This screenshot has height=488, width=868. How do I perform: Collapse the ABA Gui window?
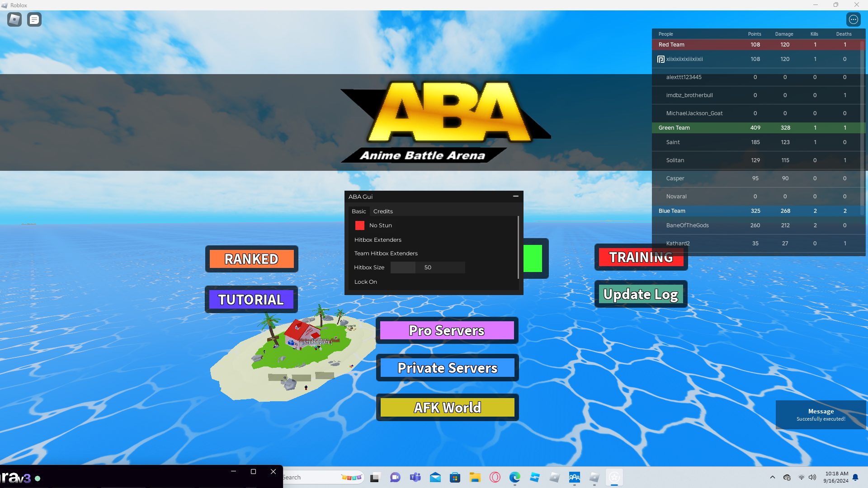pyautogui.click(x=515, y=197)
